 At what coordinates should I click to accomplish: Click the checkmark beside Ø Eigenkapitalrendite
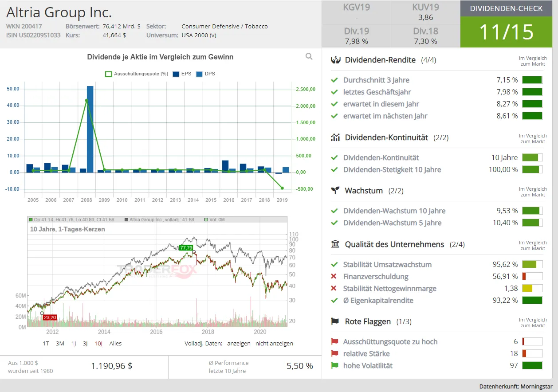pos(334,300)
